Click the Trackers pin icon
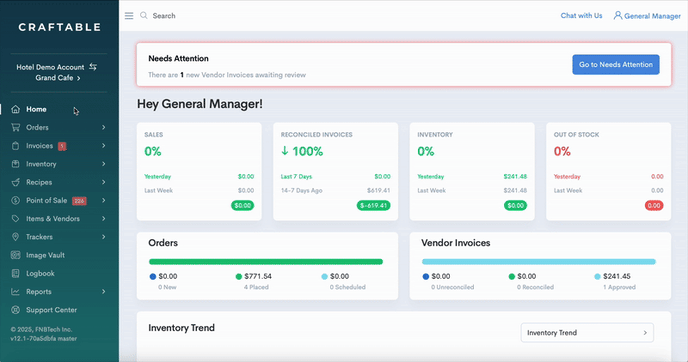688x362 pixels. click(15, 237)
